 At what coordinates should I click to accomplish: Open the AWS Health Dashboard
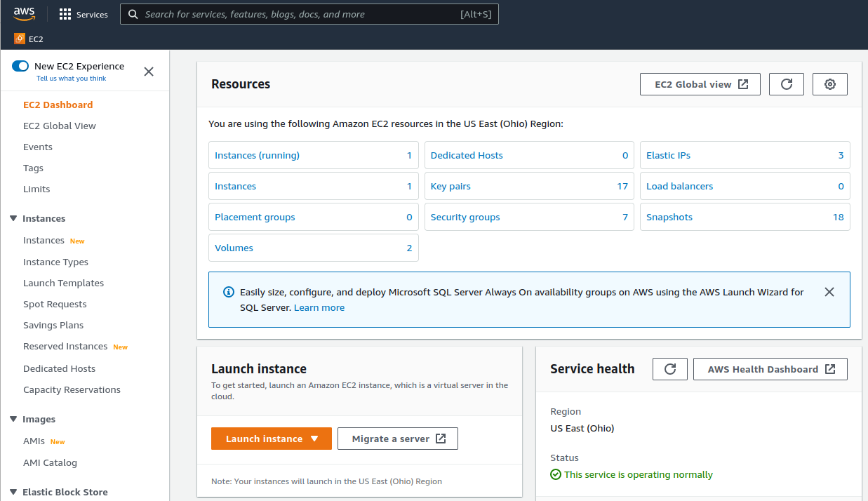770,369
